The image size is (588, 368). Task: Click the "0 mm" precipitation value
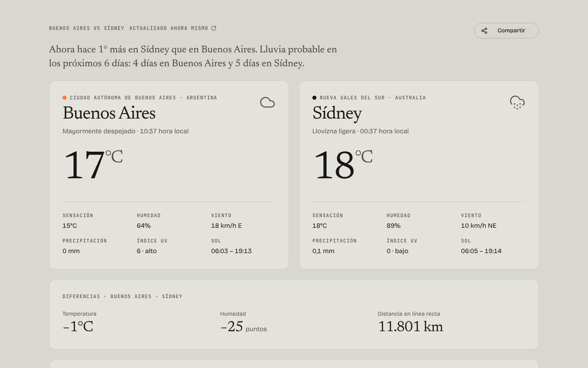coord(71,251)
